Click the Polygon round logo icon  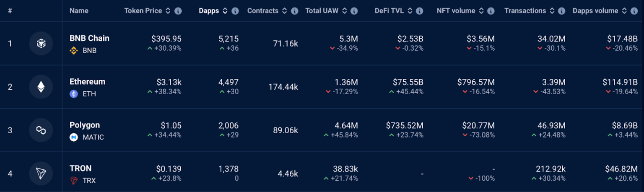[x=41, y=130]
